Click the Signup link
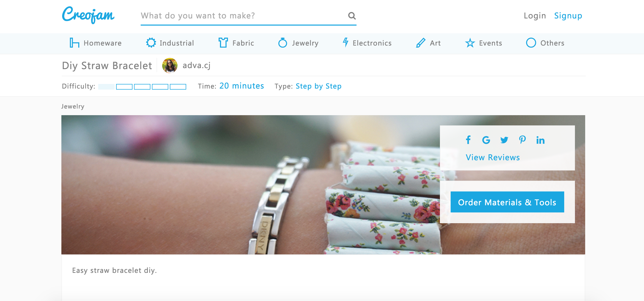This screenshot has height=301, width=644. click(568, 16)
